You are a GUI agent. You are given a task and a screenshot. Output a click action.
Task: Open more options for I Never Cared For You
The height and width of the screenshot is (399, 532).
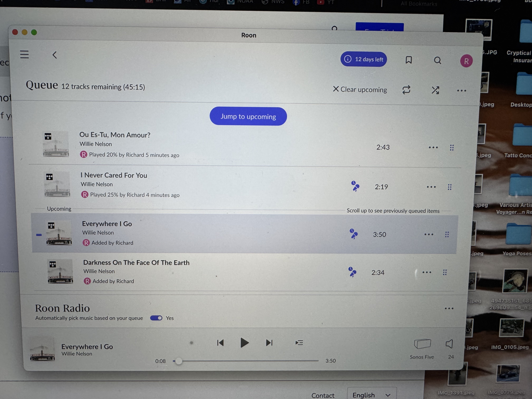pyautogui.click(x=431, y=187)
